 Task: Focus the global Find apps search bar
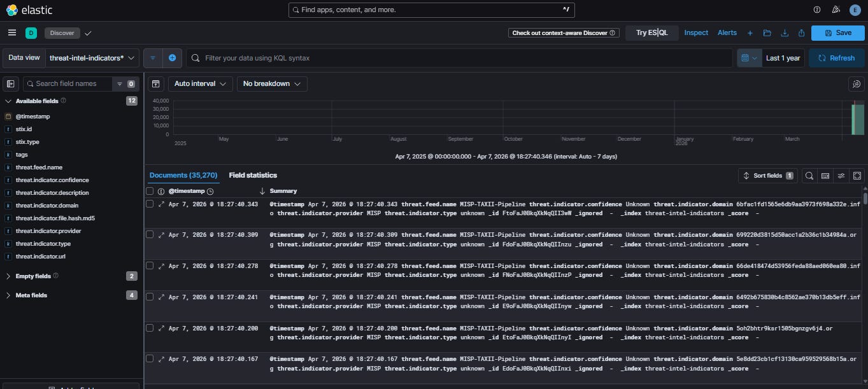point(432,10)
